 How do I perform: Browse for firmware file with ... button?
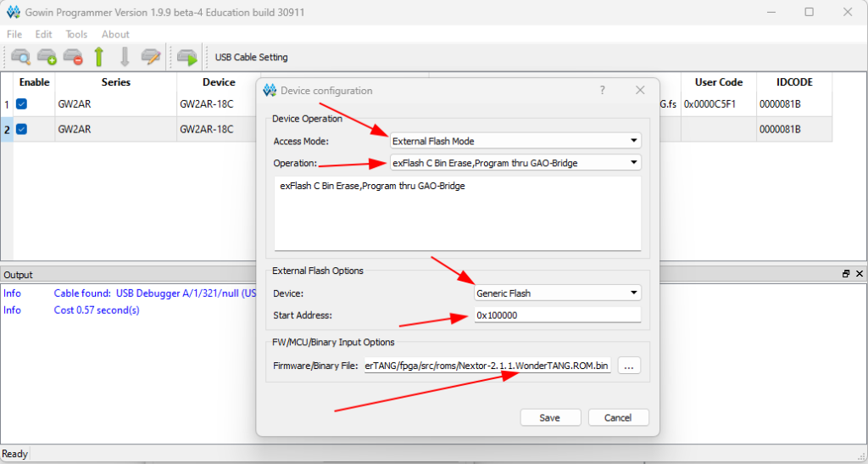tap(629, 366)
